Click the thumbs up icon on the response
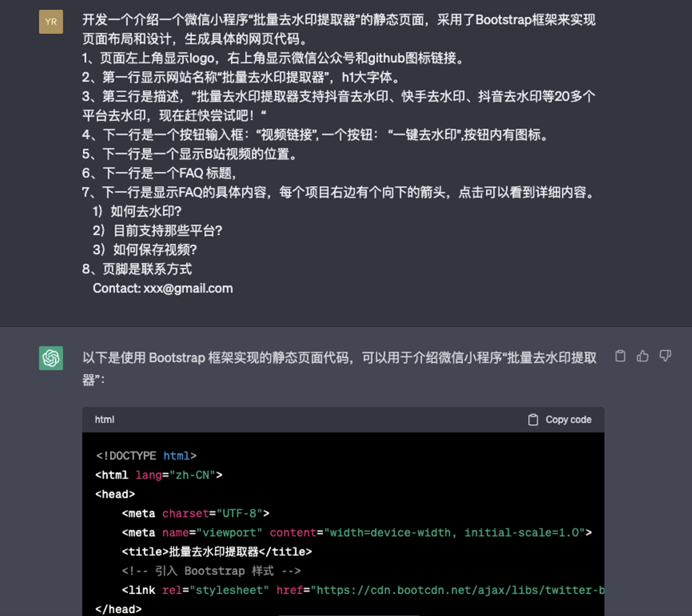 click(x=642, y=356)
